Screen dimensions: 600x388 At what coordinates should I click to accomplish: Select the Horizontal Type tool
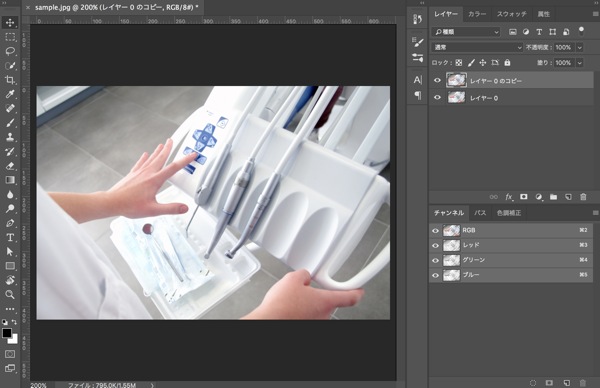point(10,237)
